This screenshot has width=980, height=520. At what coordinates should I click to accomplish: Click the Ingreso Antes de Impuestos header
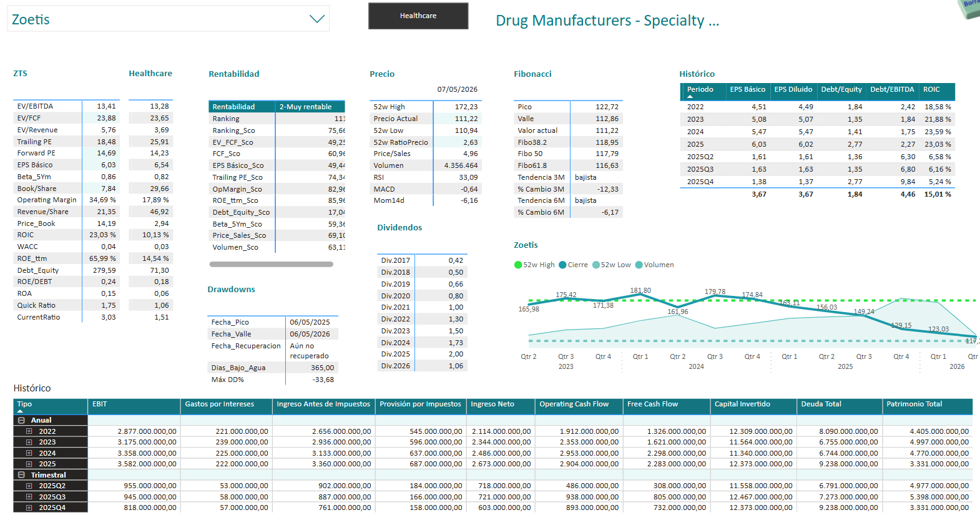(x=323, y=406)
